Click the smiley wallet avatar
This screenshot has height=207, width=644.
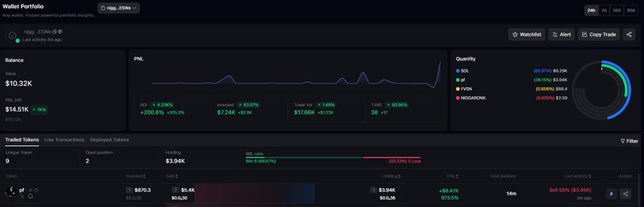12,35
